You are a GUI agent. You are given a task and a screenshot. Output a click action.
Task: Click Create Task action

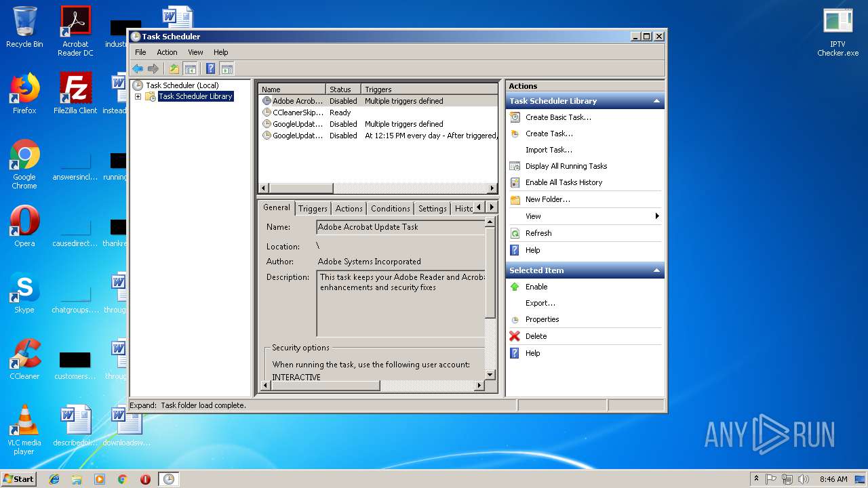[549, 134]
